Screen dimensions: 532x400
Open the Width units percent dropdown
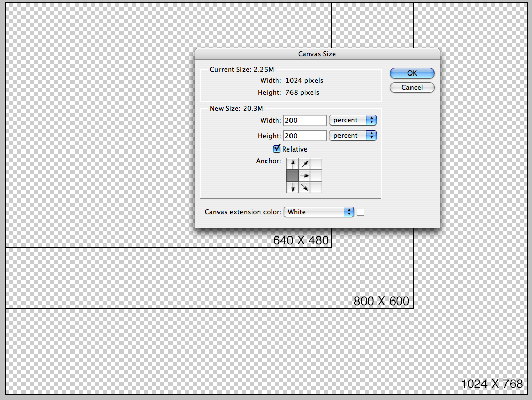(353, 120)
